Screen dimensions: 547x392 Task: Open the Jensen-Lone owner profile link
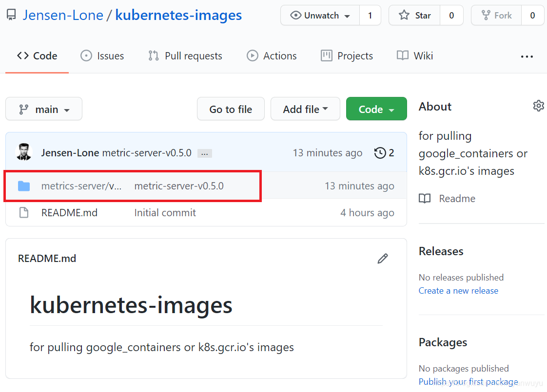63,15
